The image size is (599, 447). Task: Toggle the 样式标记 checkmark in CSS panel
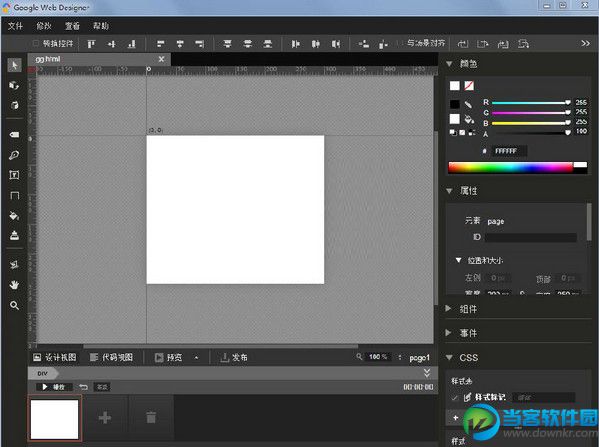(x=454, y=398)
